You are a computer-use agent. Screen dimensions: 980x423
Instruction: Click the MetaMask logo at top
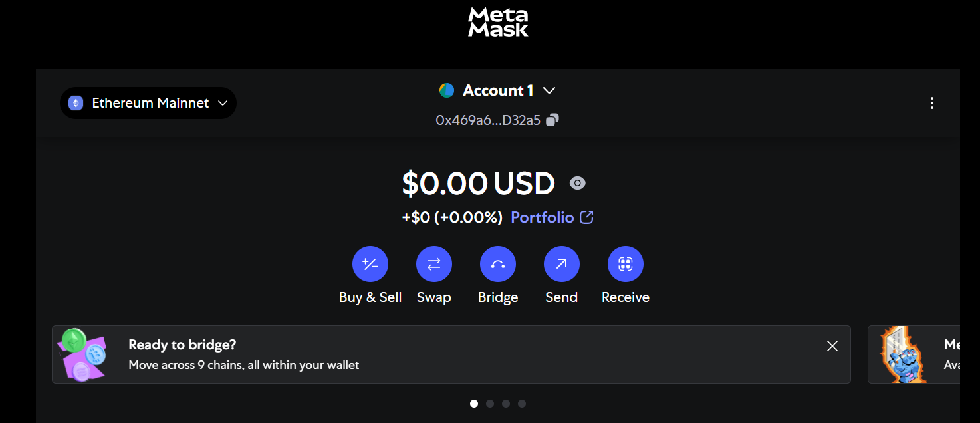tap(498, 22)
